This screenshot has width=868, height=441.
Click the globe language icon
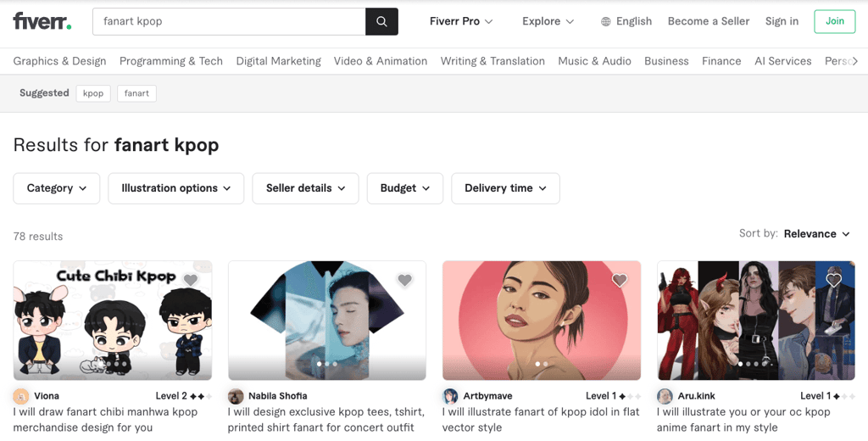[x=606, y=21]
